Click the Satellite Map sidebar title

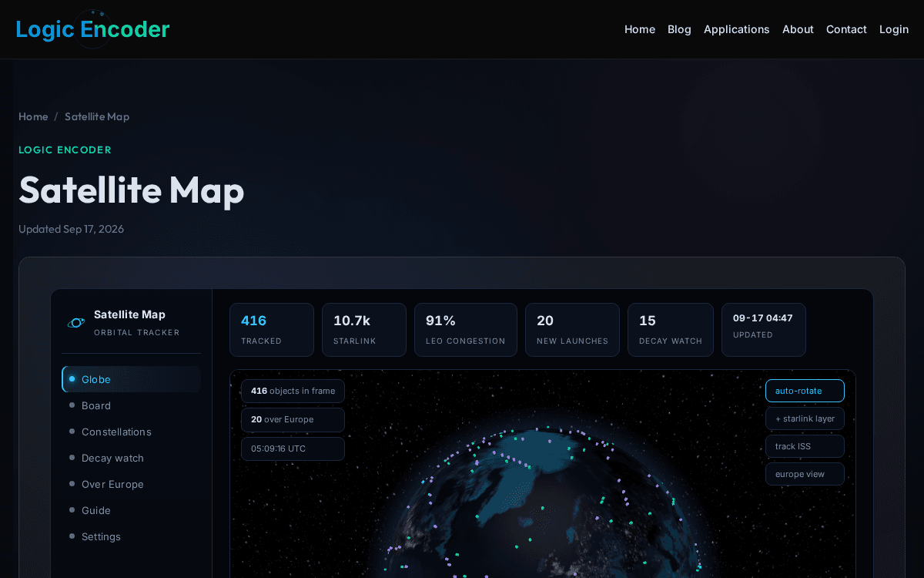(x=129, y=314)
